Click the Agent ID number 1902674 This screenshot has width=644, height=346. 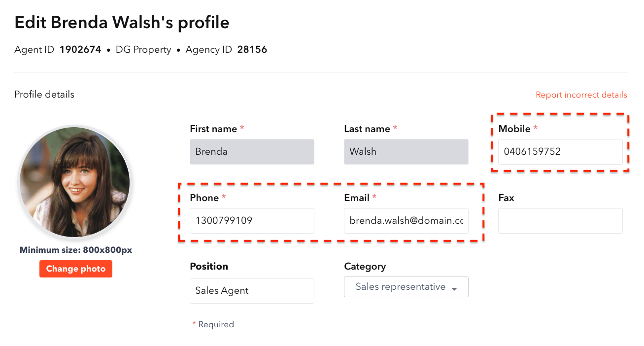coord(80,50)
